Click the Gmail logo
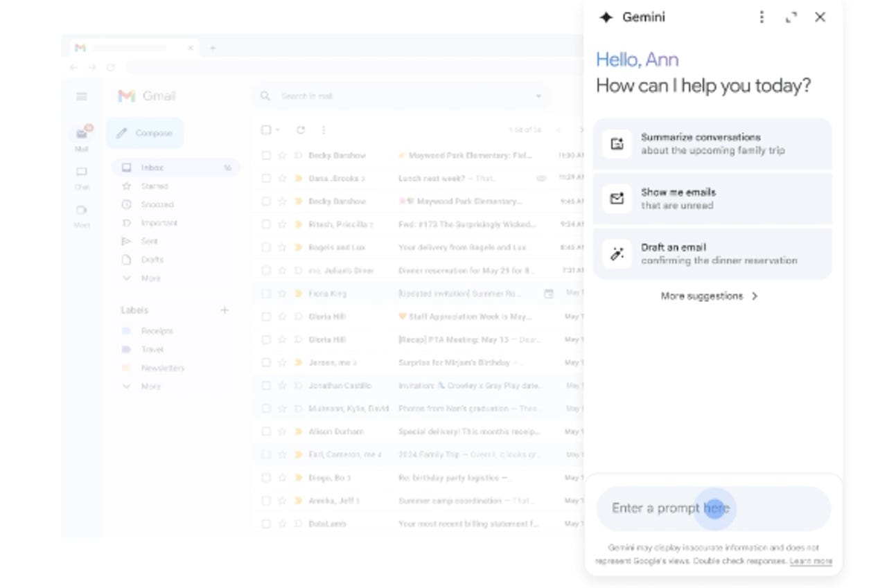887x588 pixels. [x=147, y=96]
